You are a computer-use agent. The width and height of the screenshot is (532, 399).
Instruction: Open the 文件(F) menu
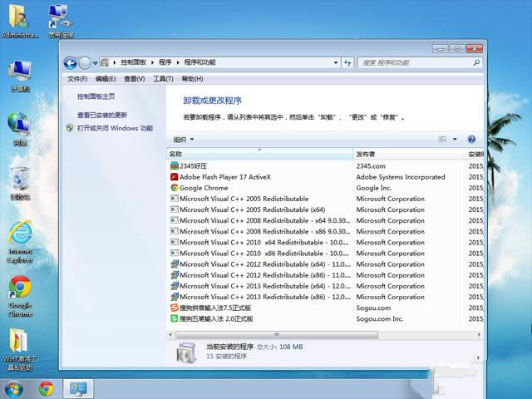(76, 79)
